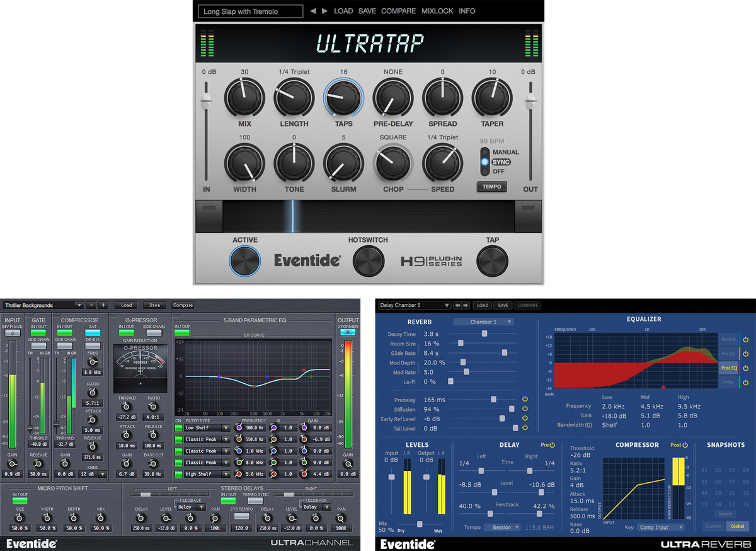Toggle the Output XFORMER button
Screen dimensions: 756x551
(348, 332)
